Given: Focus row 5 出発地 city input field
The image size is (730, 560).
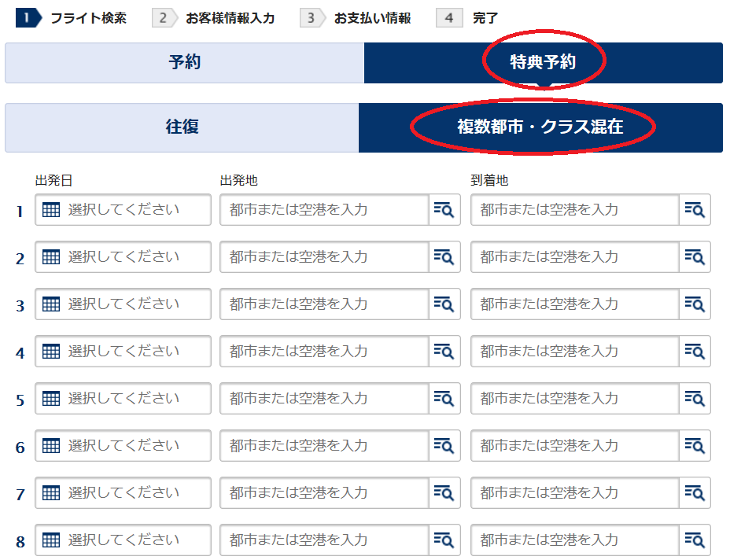Looking at the screenshot, I should pos(325,399).
